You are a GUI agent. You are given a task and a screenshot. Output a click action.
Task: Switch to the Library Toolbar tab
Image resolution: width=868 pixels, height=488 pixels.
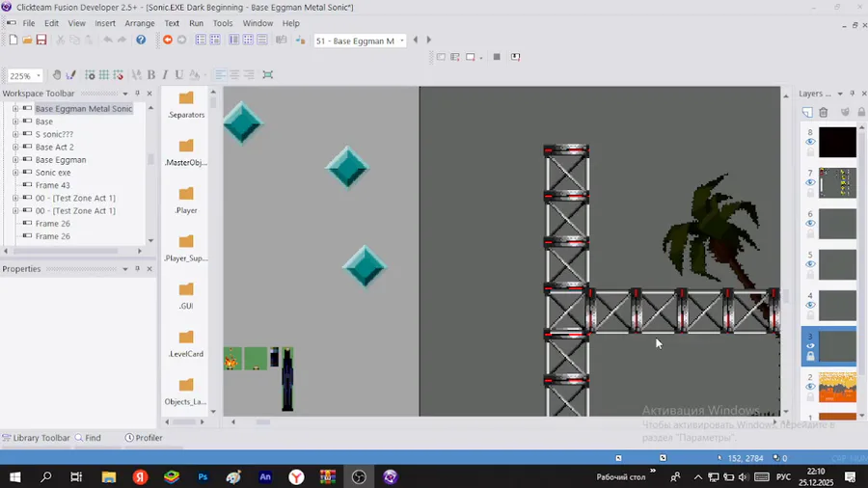tap(36, 438)
